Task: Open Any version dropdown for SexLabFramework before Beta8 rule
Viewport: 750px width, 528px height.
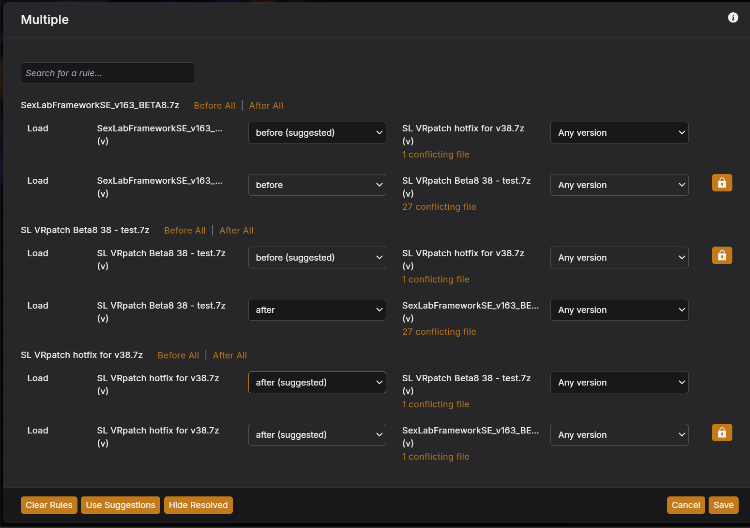Action: click(619, 185)
